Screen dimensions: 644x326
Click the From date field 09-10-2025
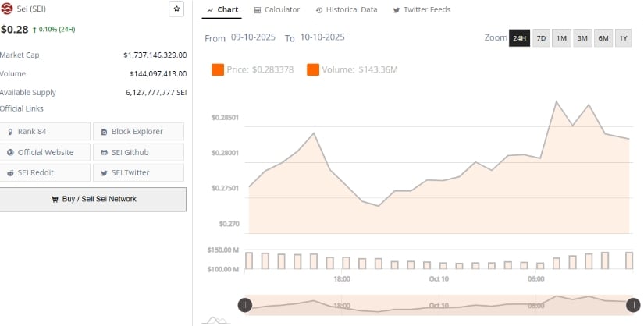click(x=253, y=37)
